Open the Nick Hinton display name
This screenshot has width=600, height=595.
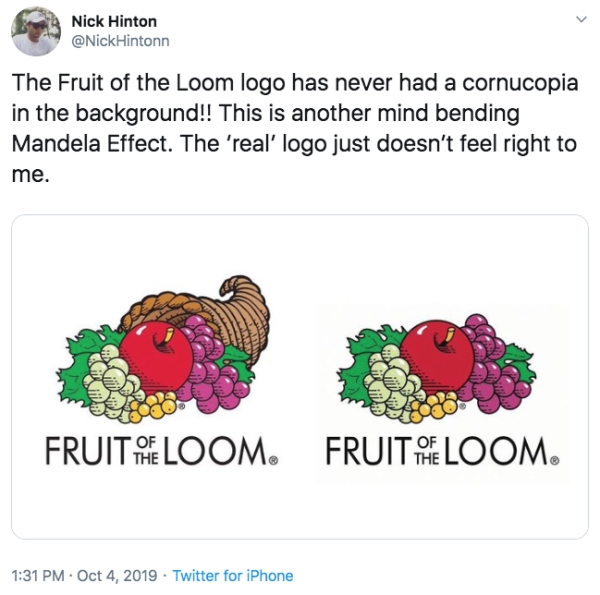114,21
